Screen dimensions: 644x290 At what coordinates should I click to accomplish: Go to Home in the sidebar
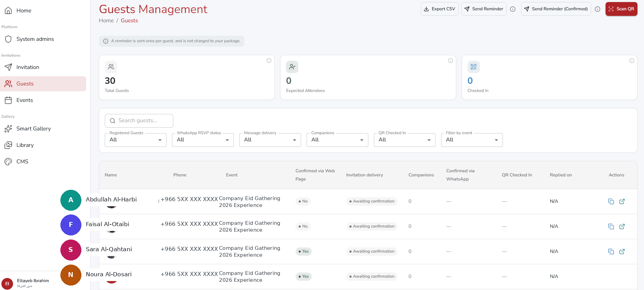[43, 11]
